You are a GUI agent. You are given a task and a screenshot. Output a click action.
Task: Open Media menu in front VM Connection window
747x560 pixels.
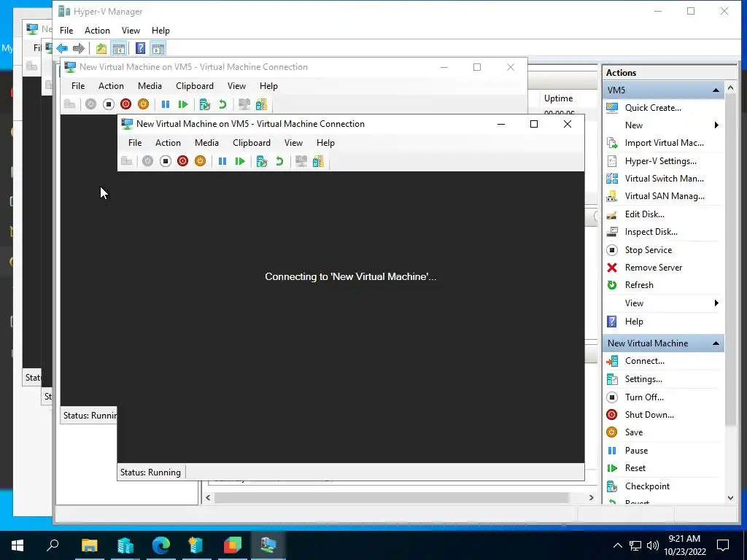click(206, 143)
